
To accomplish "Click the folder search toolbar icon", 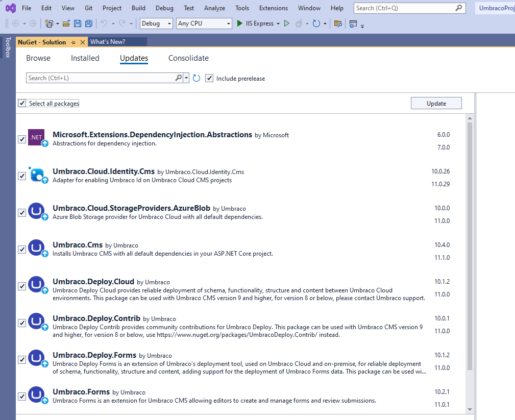I will click(x=338, y=23).
